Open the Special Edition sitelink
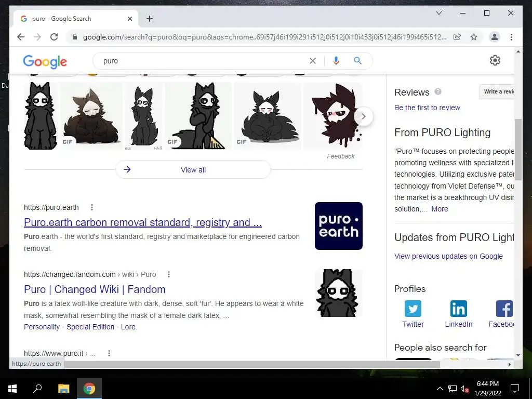Image resolution: width=532 pixels, height=399 pixels. pyautogui.click(x=90, y=327)
